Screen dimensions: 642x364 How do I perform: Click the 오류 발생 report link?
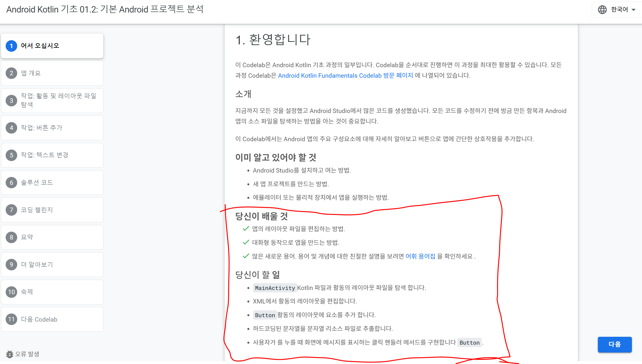27,354
